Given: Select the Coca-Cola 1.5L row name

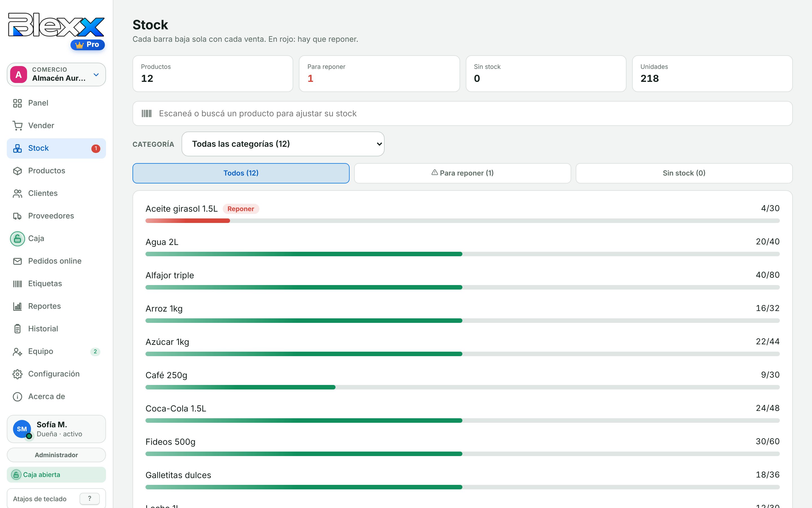Looking at the screenshot, I should [x=176, y=409].
